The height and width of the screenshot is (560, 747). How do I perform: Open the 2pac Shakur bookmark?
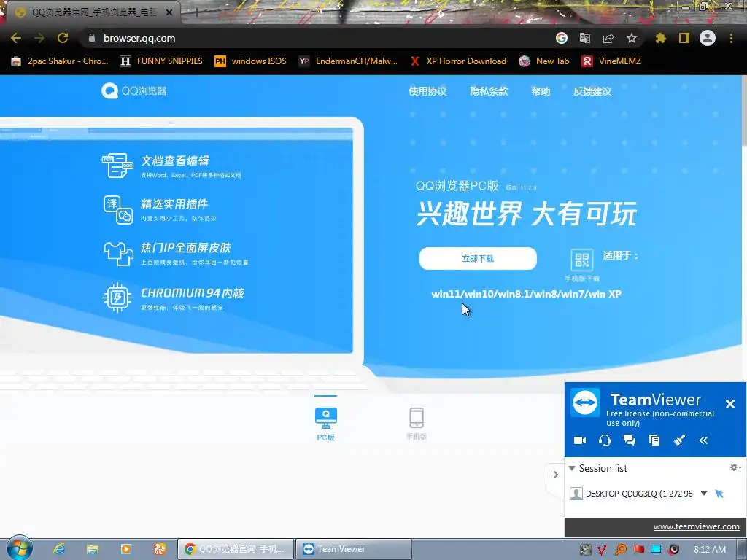[x=60, y=61]
